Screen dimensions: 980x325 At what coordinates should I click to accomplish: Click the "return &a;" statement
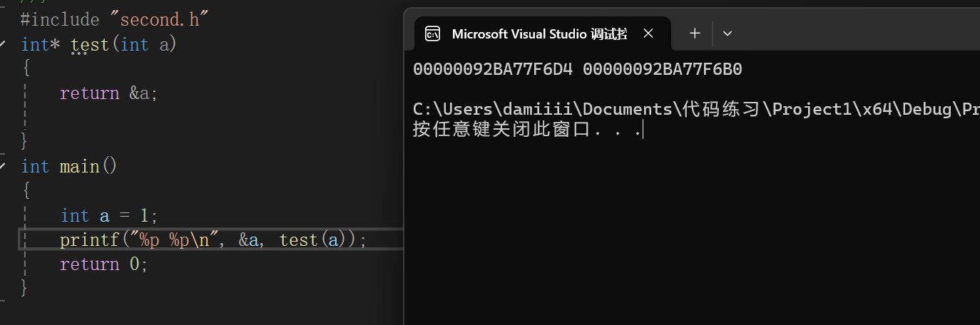pos(108,93)
